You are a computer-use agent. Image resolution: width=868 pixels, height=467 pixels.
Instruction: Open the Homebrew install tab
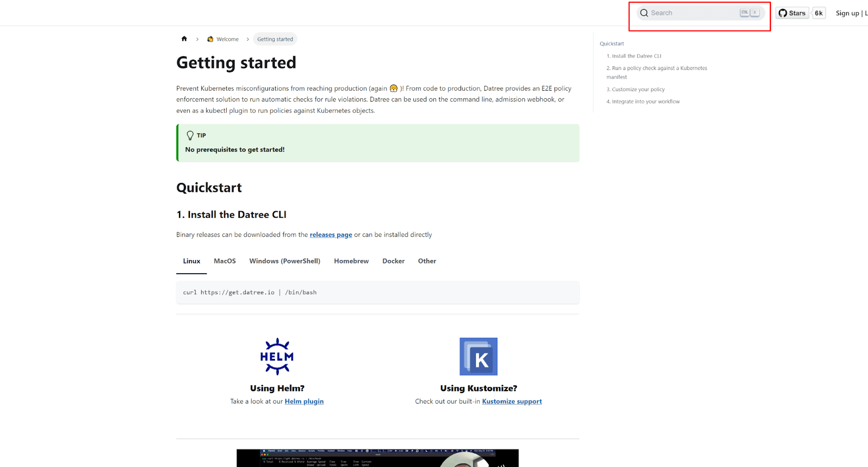coord(351,261)
